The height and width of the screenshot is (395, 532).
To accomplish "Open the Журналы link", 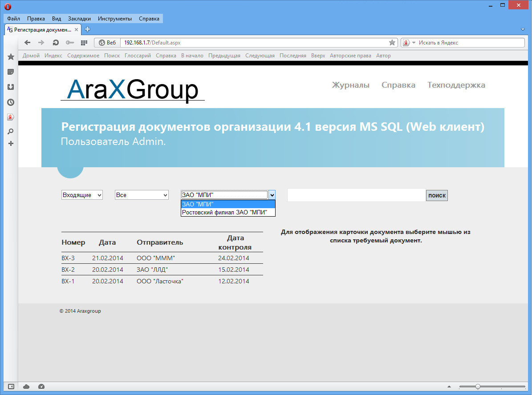I will pyautogui.click(x=350, y=85).
